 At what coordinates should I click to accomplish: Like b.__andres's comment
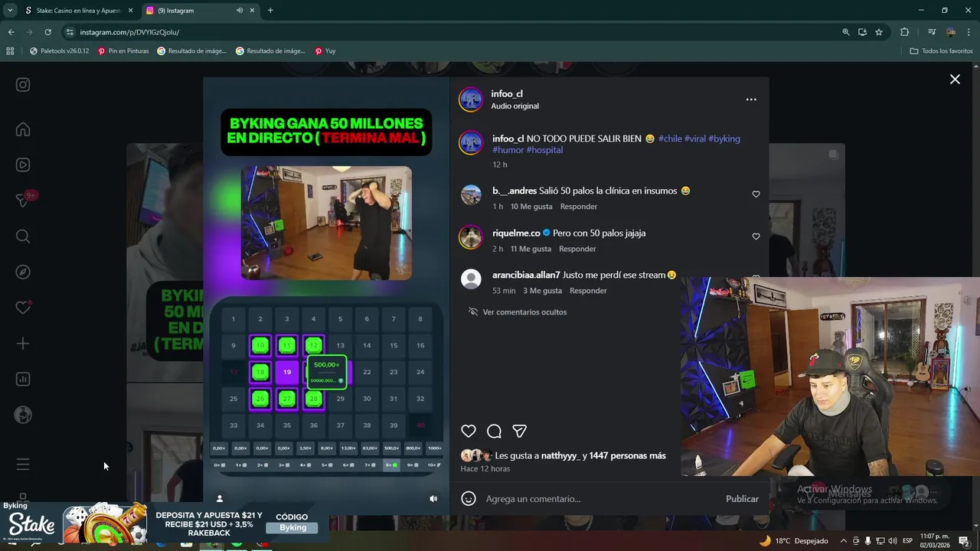[x=756, y=194]
